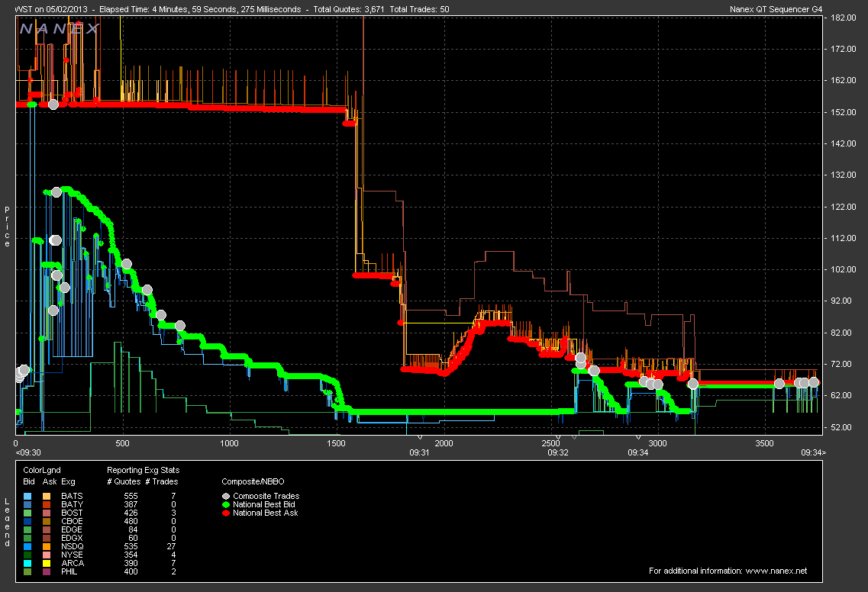
Task: Select the BATS ask color swatch
Action: pos(47,497)
